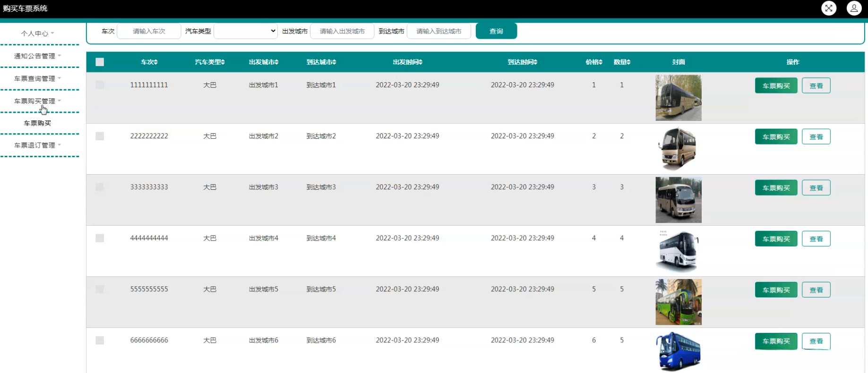Image resolution: width=868 pixels, height=373 pixels.
Task: Expand the 车票查询管理 sidebar menu
Action: click(38, 79)
